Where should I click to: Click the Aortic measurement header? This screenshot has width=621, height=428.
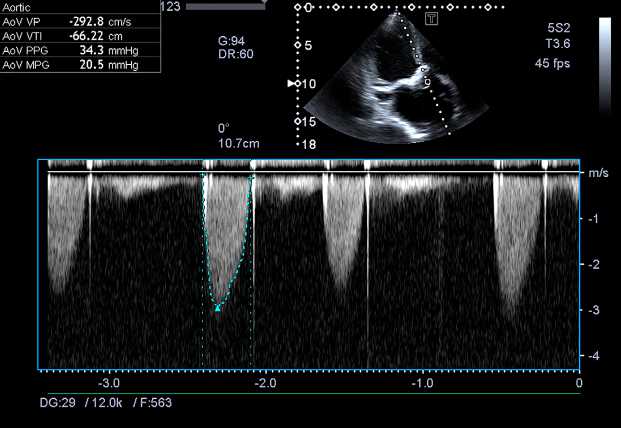pyautogui.click(x=16, y=7)
